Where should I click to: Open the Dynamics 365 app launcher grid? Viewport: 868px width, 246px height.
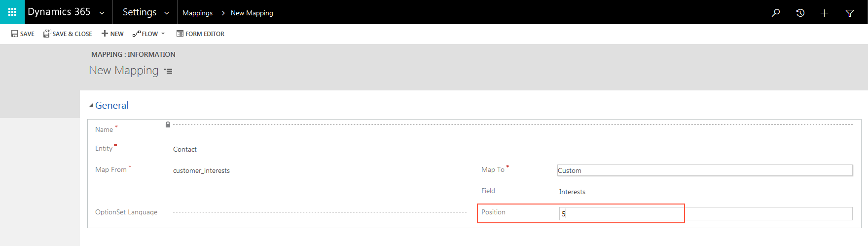click(x=12, y=12)
